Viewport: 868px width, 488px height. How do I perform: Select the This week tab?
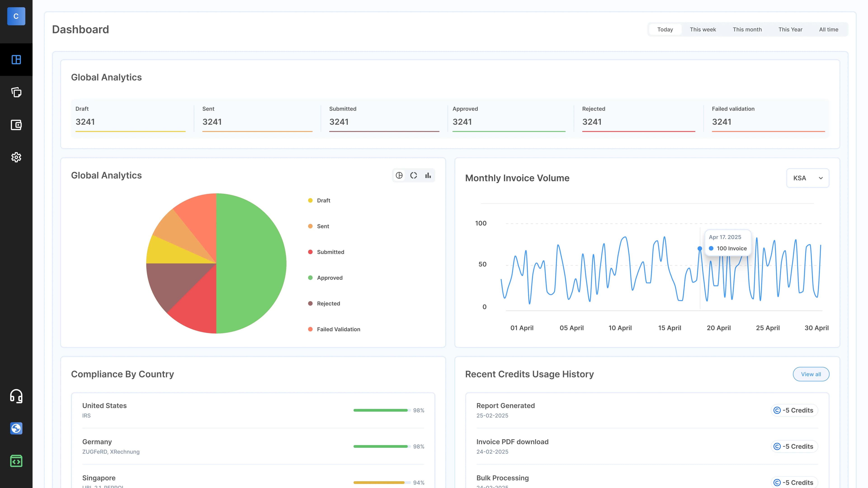tap(703, 30)
